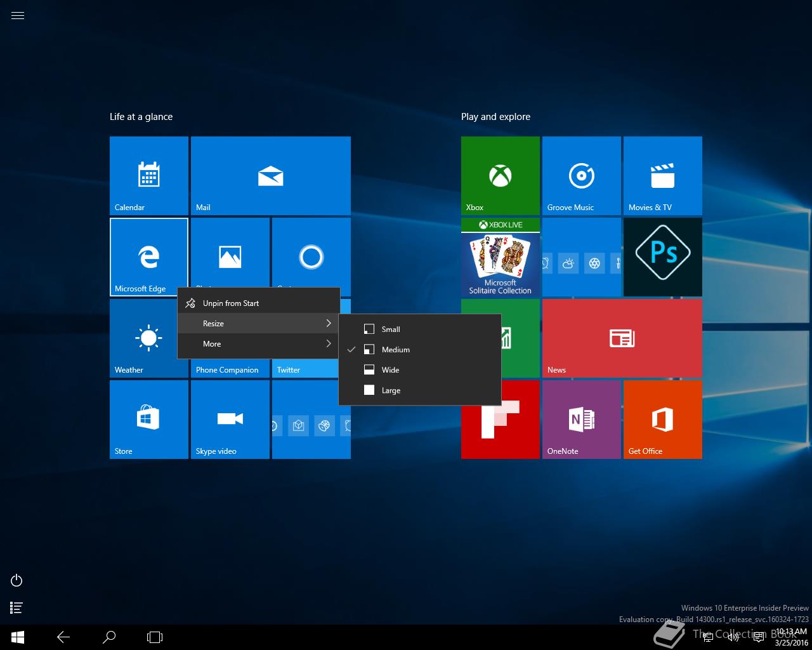Launch the Cortana tile

311,253
